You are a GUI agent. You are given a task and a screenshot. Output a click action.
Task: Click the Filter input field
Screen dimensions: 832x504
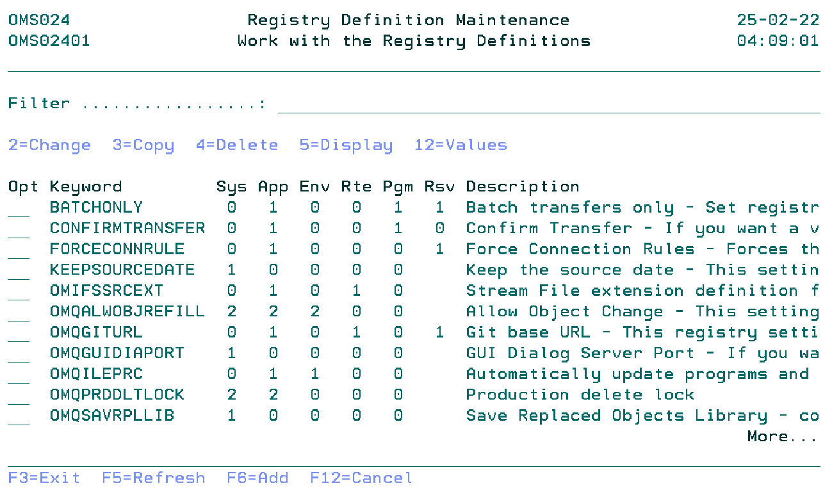coord(548,104)
